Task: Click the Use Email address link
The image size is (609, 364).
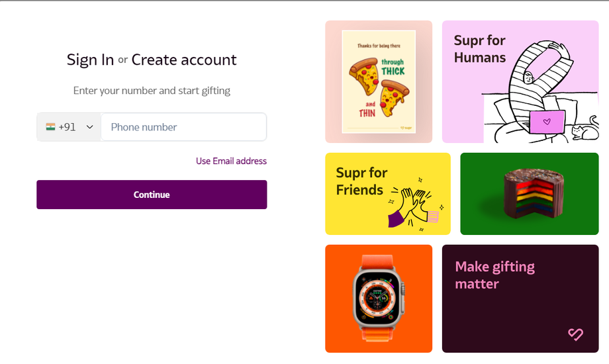Action: pos(231,161)
